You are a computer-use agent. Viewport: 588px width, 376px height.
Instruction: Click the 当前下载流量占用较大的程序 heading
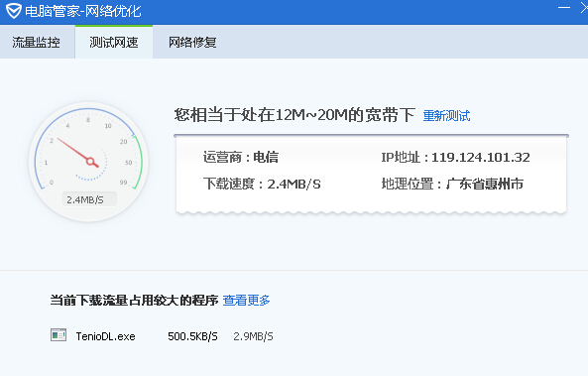pyautogui.click(x=134, y=301)
